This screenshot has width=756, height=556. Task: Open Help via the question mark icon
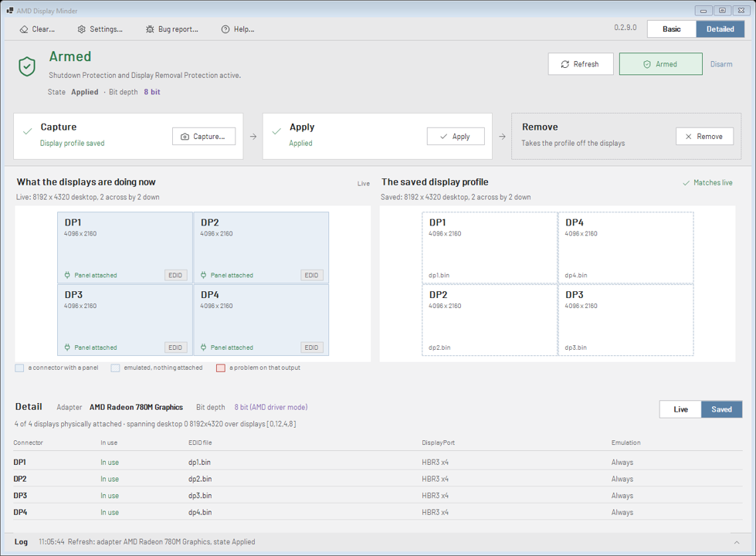225,29
